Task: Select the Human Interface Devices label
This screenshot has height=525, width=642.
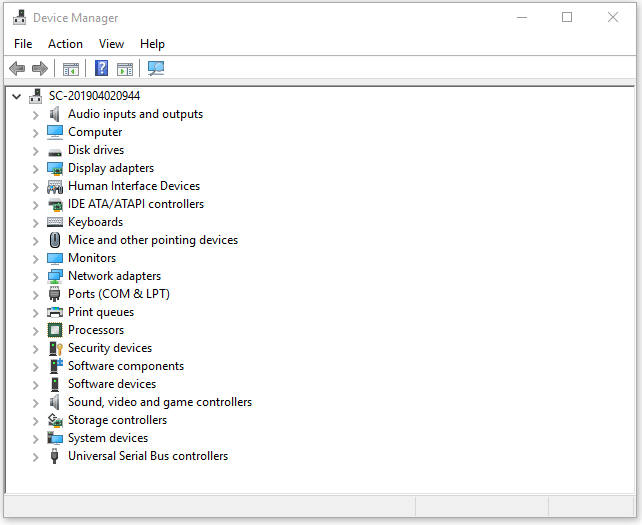Action: [134, 186]
